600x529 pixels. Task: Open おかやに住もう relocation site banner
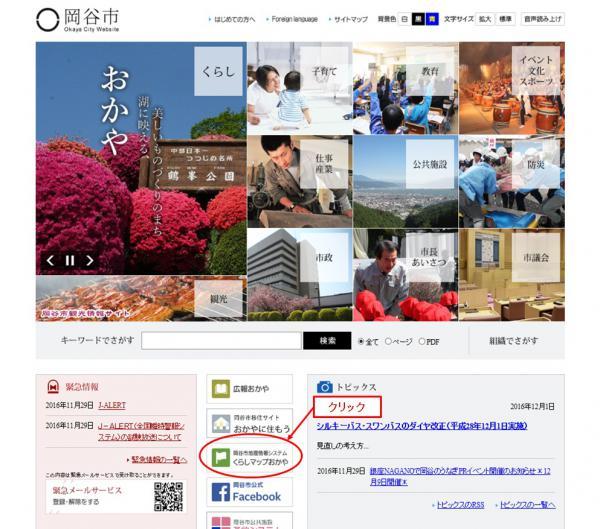click(250, 423)
